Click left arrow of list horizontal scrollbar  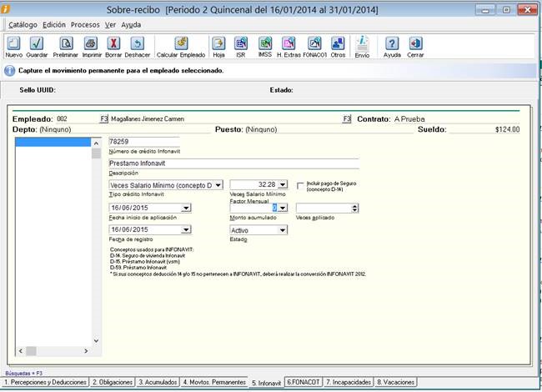[x=21, y=351]
